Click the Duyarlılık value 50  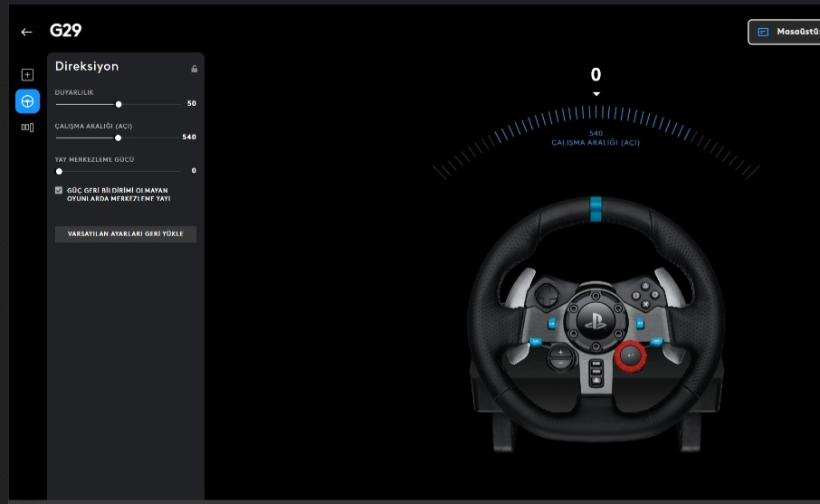(191, 103)
